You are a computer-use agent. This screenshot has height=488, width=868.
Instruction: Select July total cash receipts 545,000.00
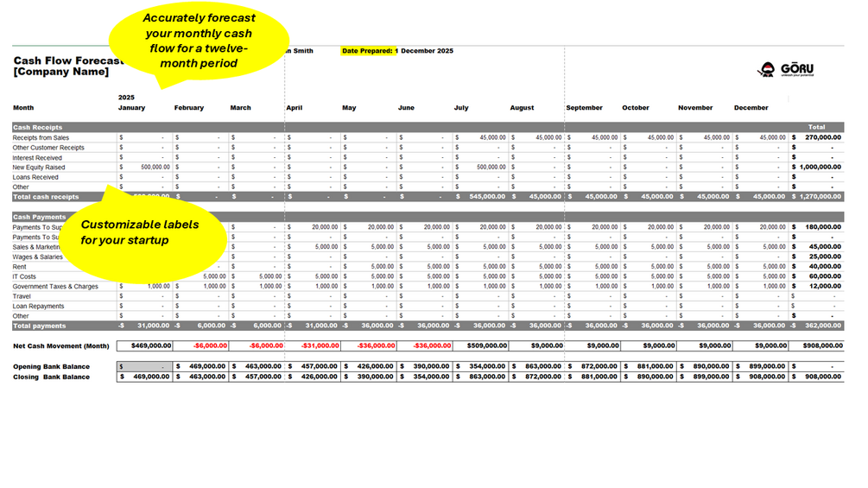(x=480, y=197)
